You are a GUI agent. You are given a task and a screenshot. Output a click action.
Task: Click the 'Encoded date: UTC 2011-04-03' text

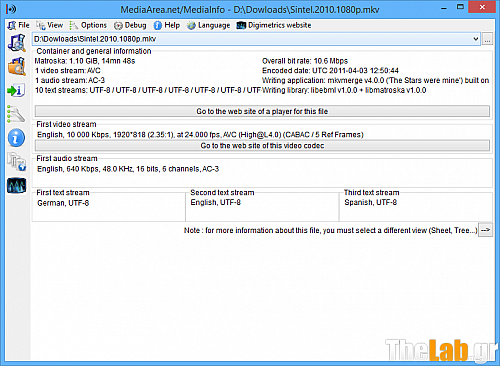pyautogui.click(x=330, y=71)
